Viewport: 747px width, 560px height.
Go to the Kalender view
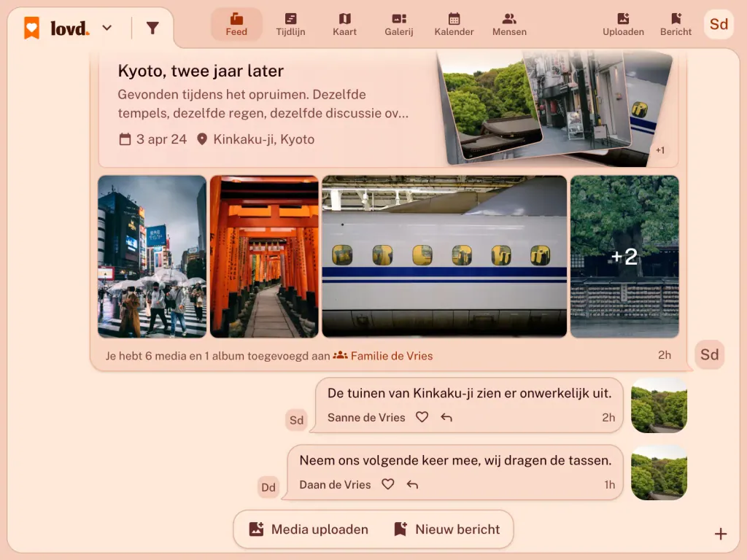454,25
